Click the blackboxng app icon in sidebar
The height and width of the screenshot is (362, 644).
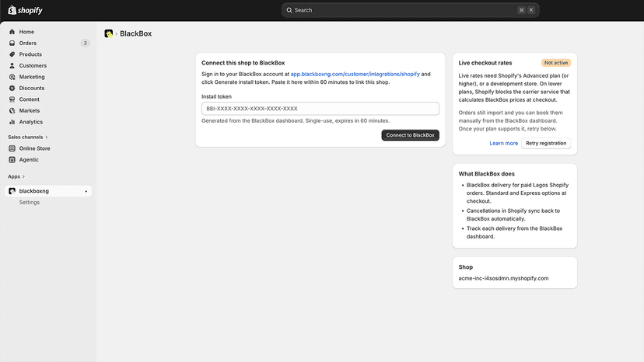pos(12,191)
